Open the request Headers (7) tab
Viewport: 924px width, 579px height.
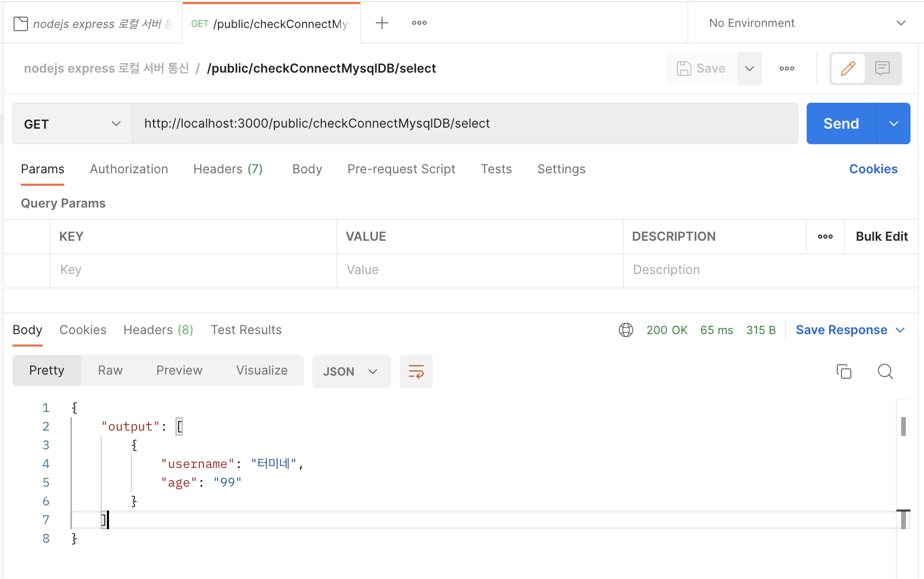pyautogui.click(x=228, y=169)
